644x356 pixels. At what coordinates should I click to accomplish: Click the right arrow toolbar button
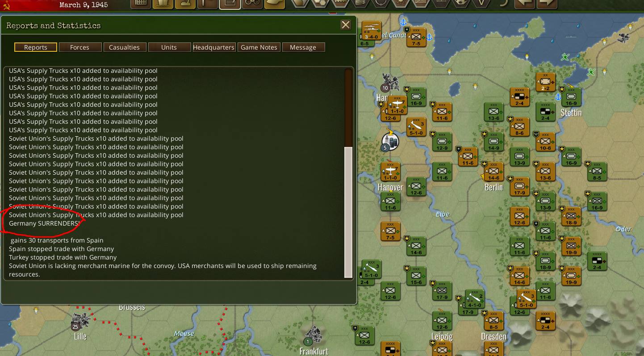coord(547,4)
